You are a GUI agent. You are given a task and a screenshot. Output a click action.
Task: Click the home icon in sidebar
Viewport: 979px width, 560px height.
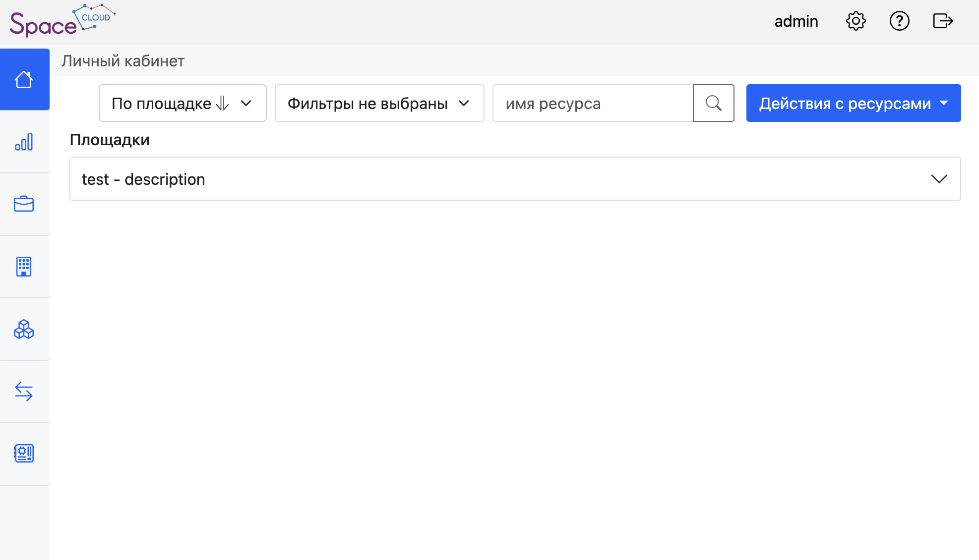click(24, 79)
